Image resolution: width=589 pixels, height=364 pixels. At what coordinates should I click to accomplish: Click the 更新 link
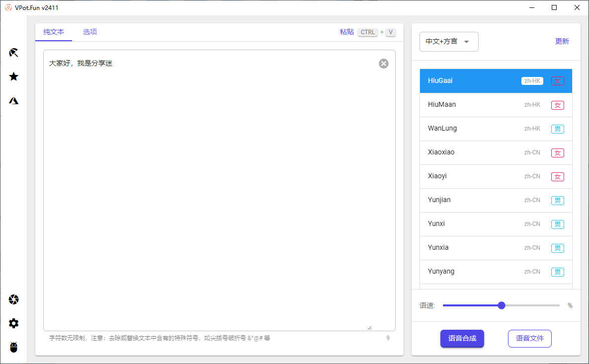(x=562, y=42)
